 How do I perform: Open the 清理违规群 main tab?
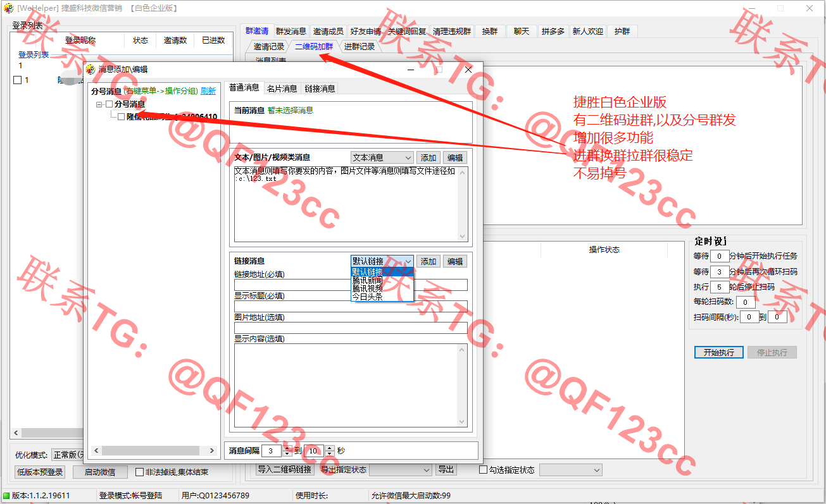point(452,31)
